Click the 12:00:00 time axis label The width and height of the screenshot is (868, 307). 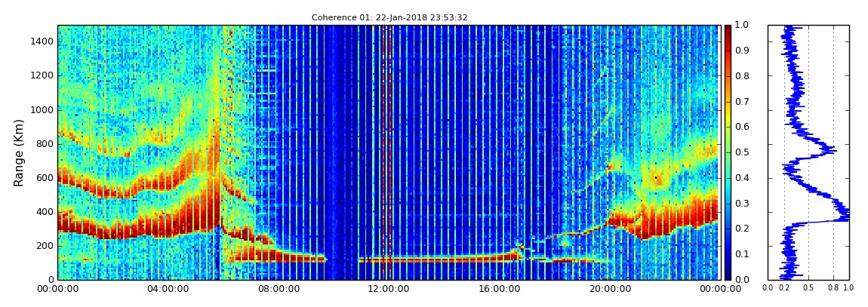coord(388,289)
